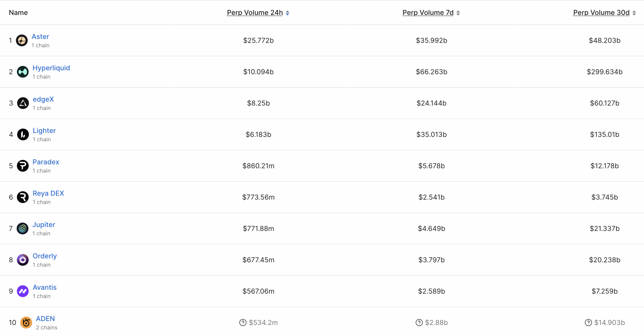
Task: Sort by Perp Volume 24h arrows
Action: 288,13
